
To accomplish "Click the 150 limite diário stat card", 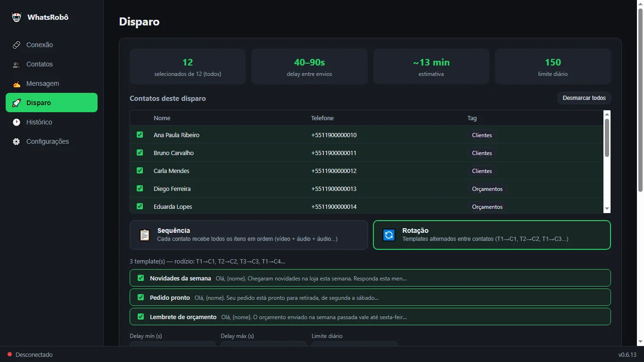I will (x=553, y=66).
